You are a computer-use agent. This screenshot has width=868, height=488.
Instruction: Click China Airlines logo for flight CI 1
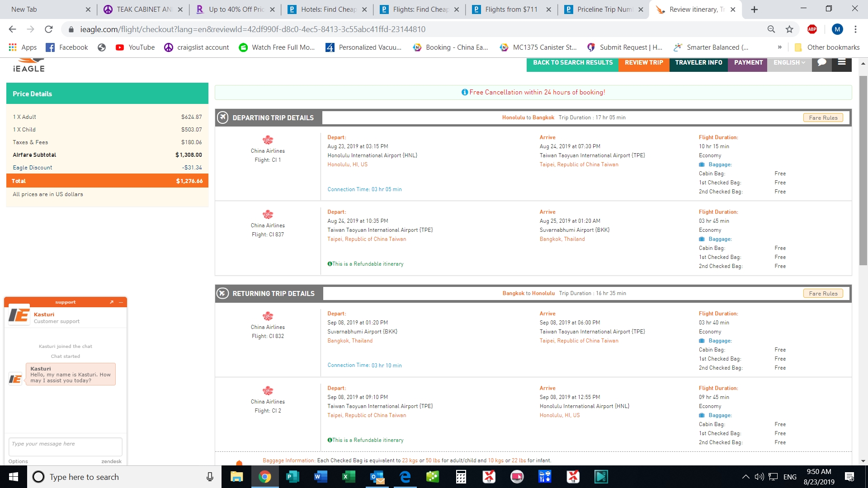268,140
